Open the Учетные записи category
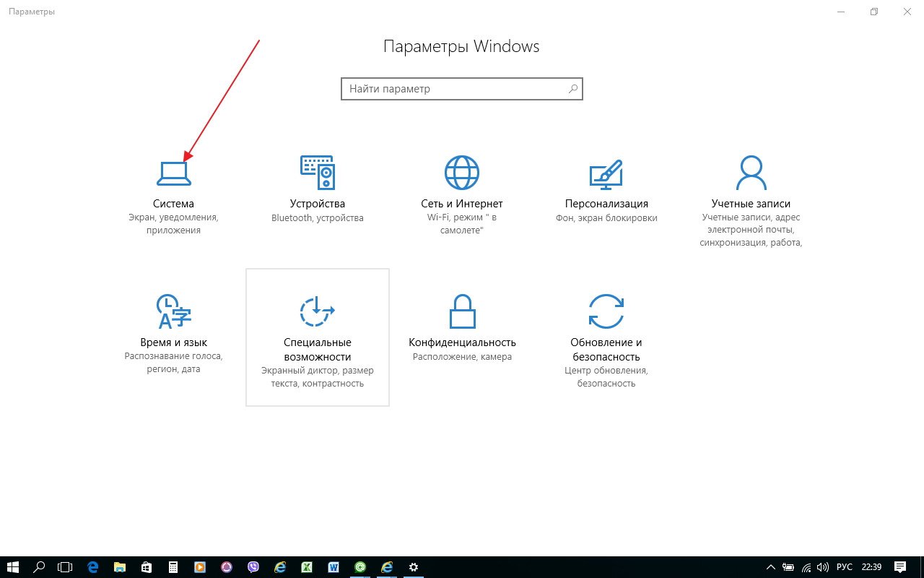The height and width of the screenshot is (578, 924). (x=751, y=201)
